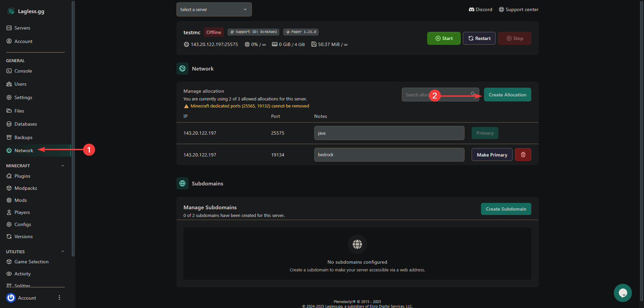Click the Lagless.gg logo

[x=26, y=11]
